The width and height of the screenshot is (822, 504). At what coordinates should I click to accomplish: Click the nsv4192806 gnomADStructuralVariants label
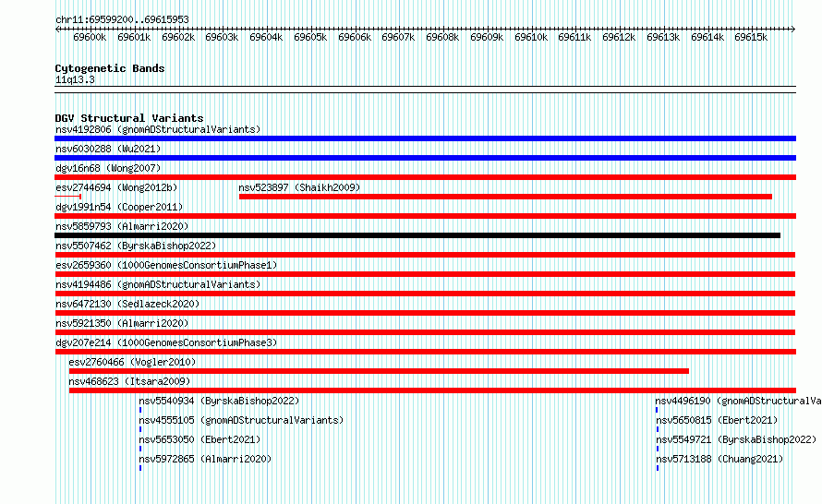point(158,129)
